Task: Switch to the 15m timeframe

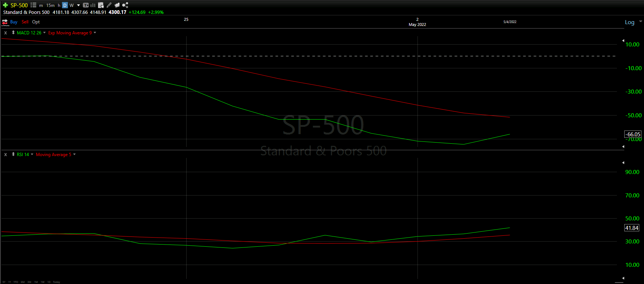Action: (50, 5)
